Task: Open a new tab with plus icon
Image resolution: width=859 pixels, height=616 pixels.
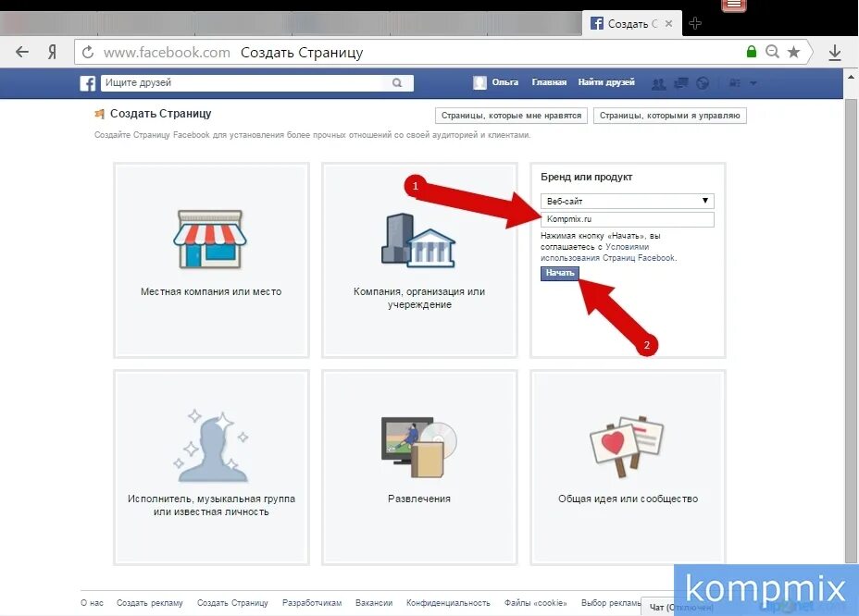Action: (694, 23)
